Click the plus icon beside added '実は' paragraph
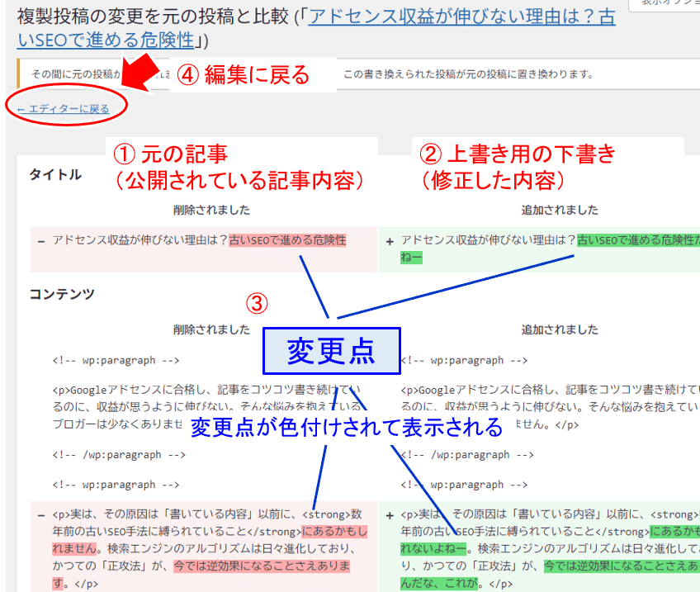Image resolution: width=700 pixels, height=592 pixels. tap(390, 514)
